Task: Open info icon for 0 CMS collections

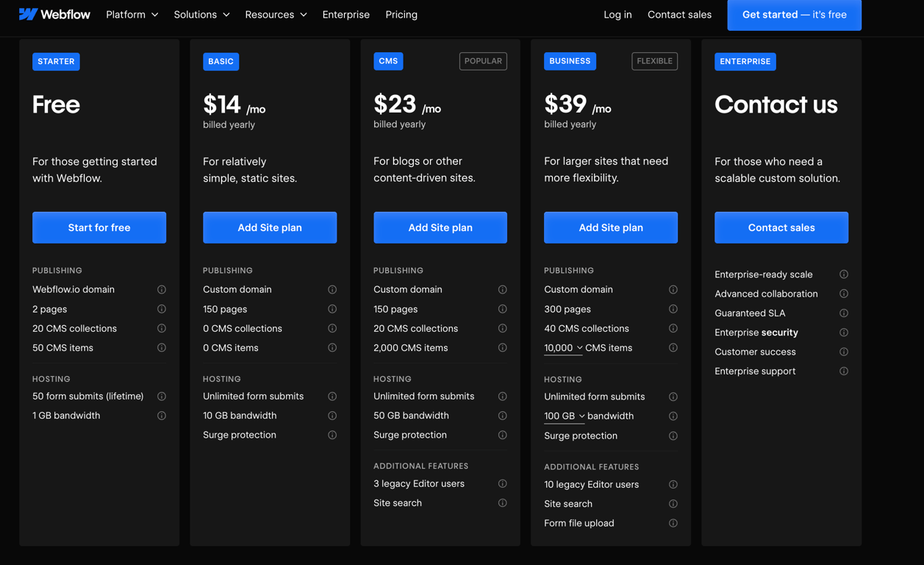Action: tap(332, 329)
